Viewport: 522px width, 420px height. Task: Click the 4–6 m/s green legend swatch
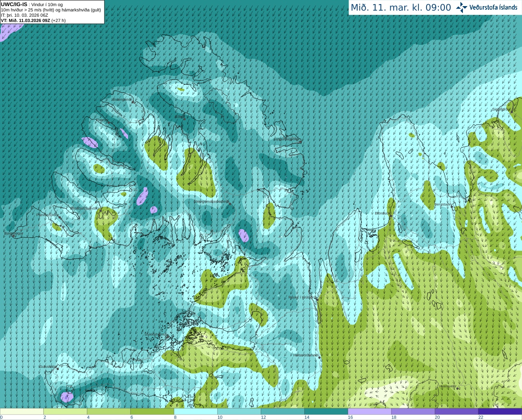tap(109, 411)
